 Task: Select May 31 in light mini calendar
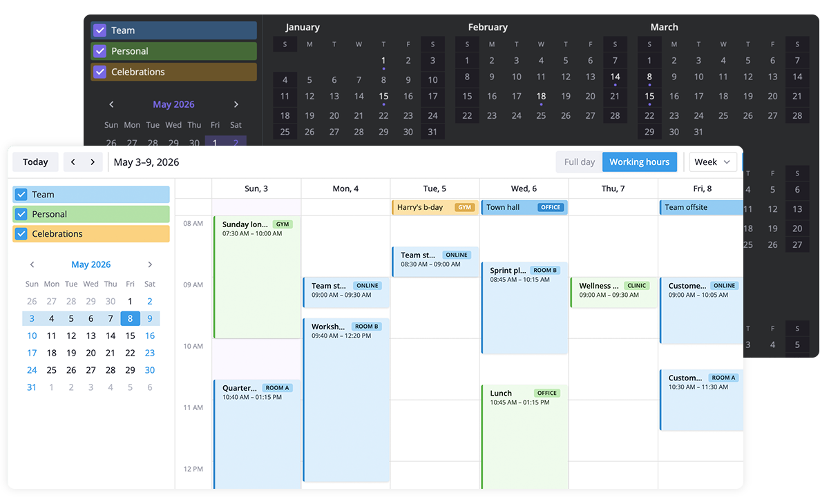pos(32,387)
